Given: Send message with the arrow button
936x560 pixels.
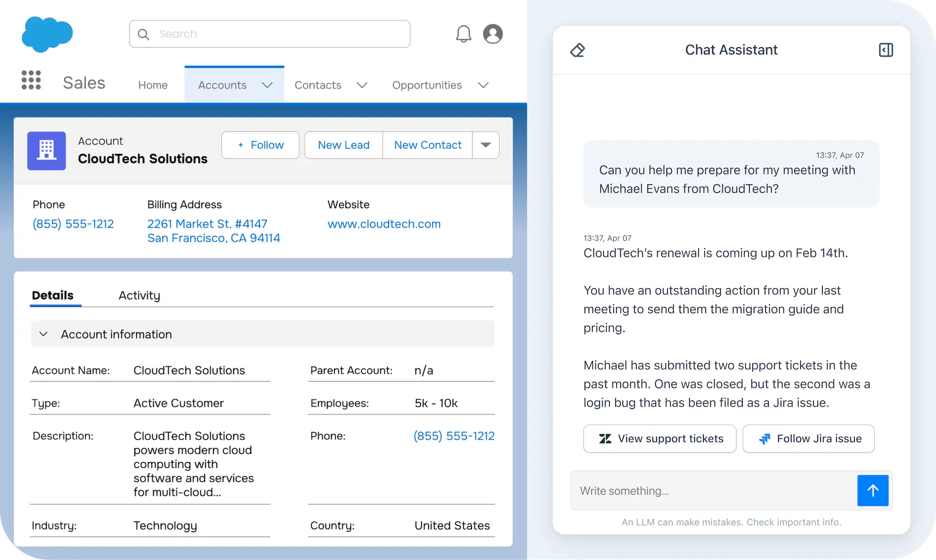Looking at the screenshot, I should (x=873, y=490).
